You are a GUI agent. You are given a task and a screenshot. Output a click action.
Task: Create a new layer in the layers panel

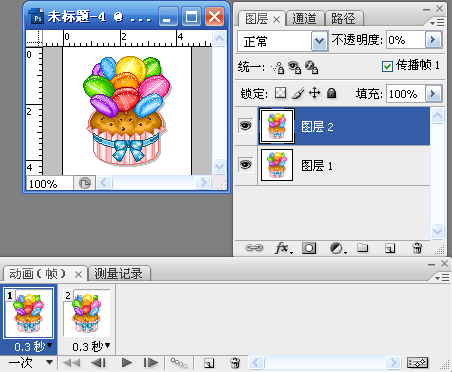[390, 248]
